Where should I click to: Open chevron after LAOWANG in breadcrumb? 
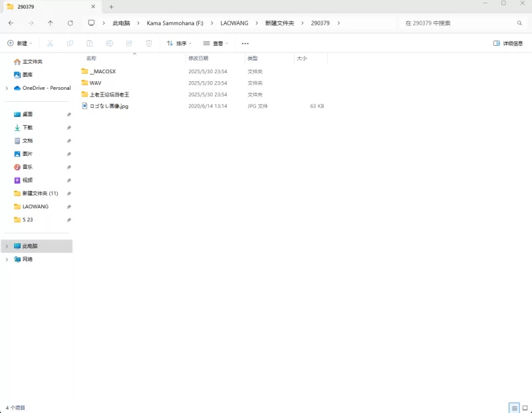tap(257, 23)
